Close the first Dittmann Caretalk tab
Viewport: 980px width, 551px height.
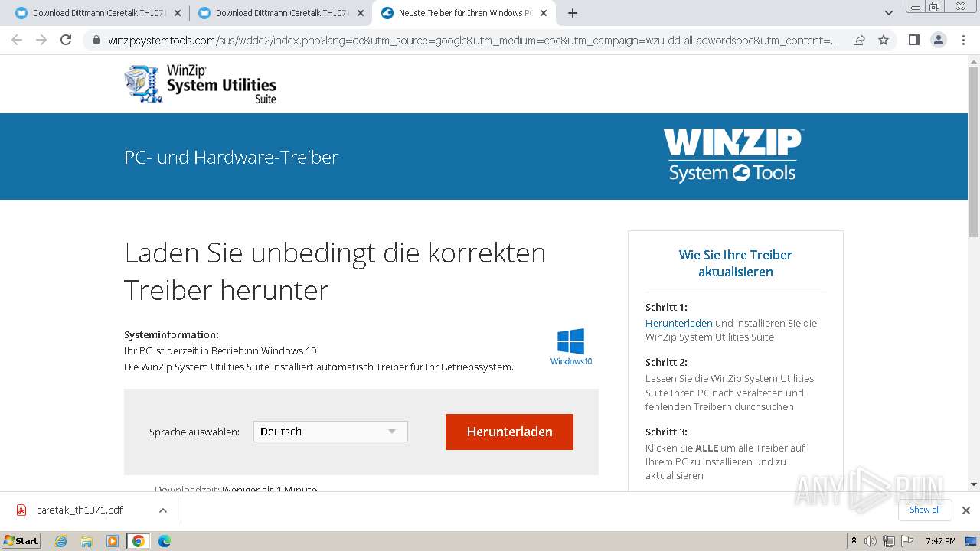pyautogui.click(x=178, y=13)
